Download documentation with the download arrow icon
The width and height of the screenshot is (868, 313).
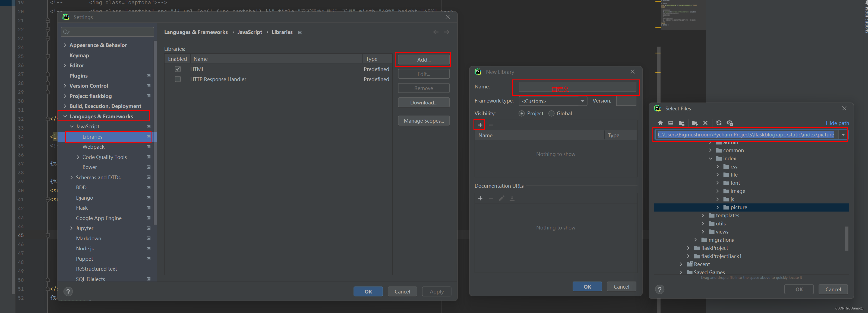point(512,198)
